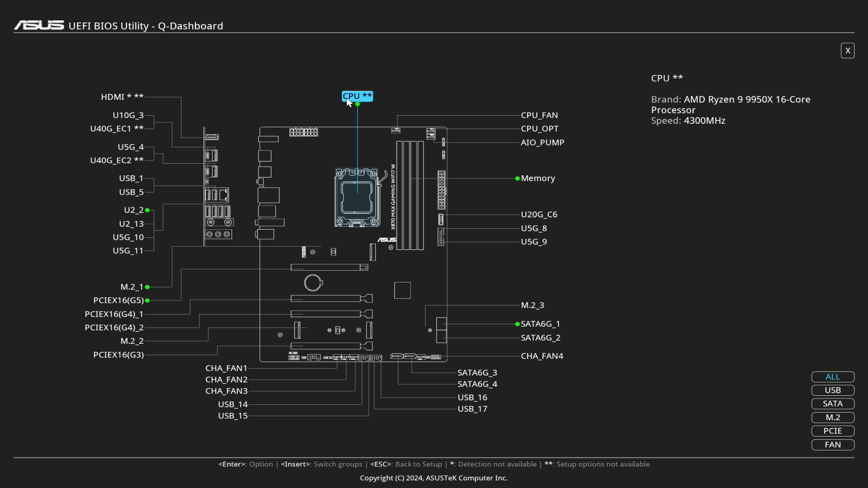
Task: Click the HDMI port on rear I/O
Action: 212,137
